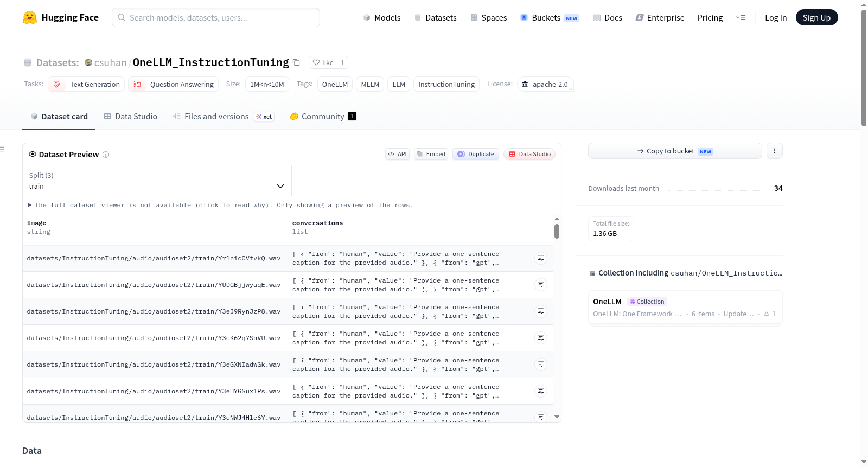The height and width of the screenshot is (467, 868).
Task: Click the csuhan user avatar
Action: [88, 62]
